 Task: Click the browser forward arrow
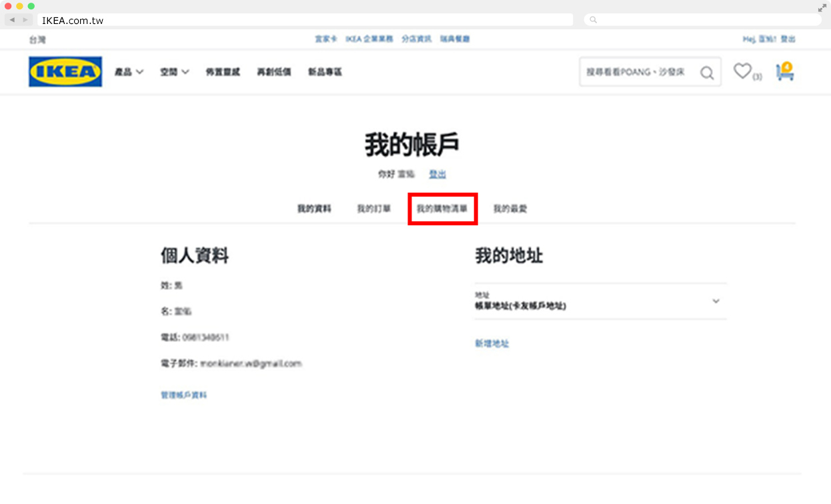[x=25, y=20]
